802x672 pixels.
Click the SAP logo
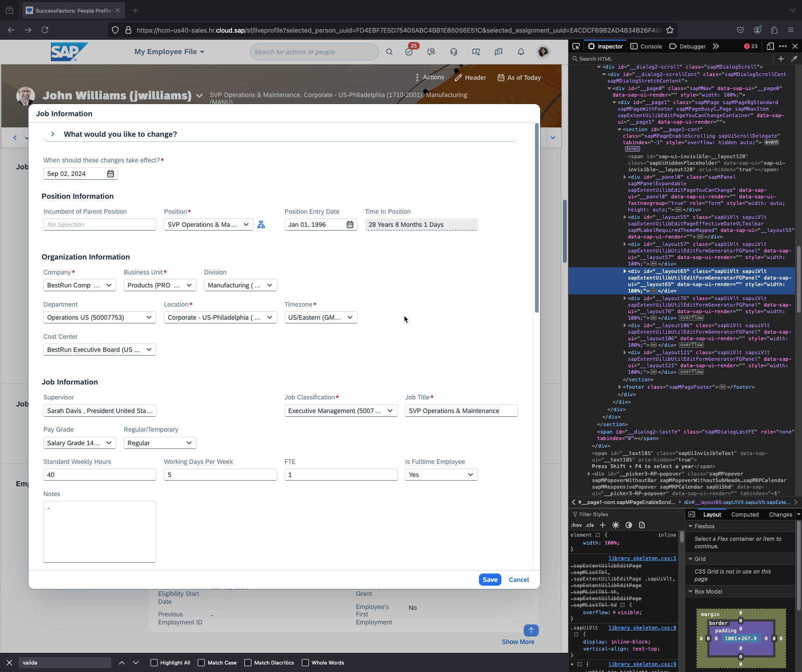pyautogui.click(x=69, y=52)
